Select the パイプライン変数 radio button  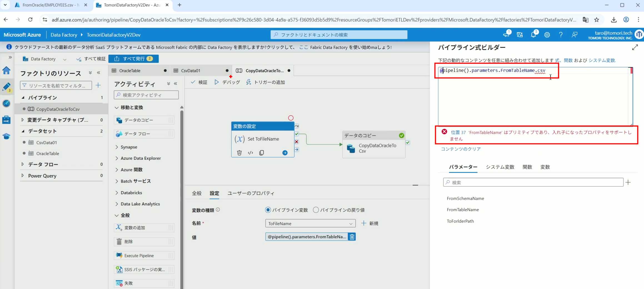(268, 210)
